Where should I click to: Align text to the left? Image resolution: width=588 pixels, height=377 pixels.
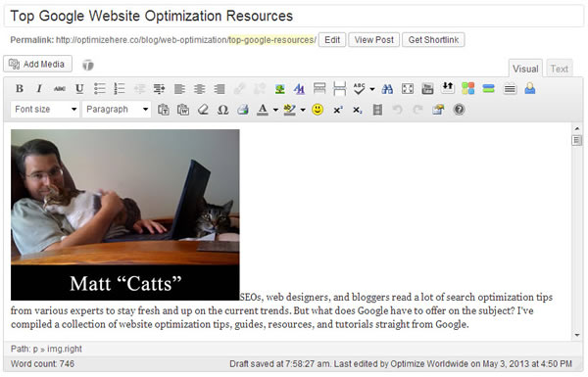(x=179, y=89)
